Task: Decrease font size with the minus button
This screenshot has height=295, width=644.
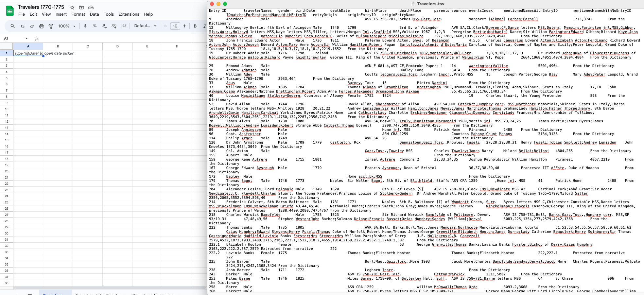Action: [165, 26]
